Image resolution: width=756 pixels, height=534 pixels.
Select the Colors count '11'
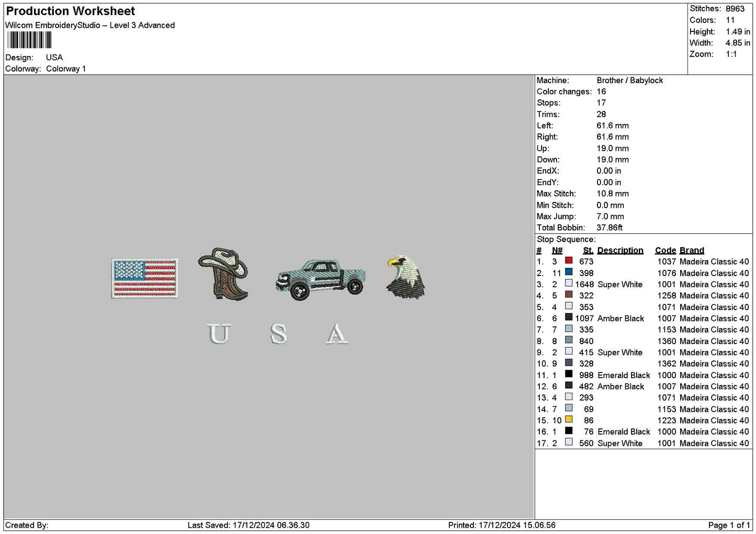(730, 20)
